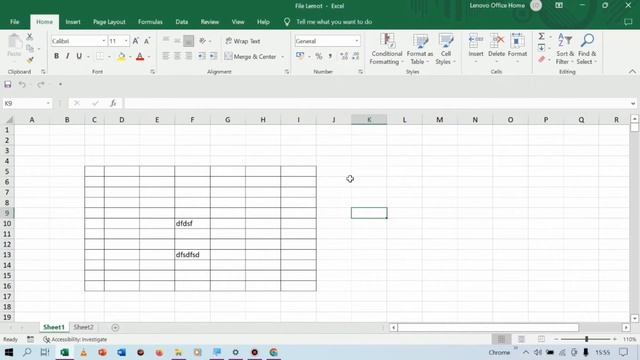Switch to Page Layout view in status bar
The width and height of the screenshot is (640, 360).
pos(521,339)
